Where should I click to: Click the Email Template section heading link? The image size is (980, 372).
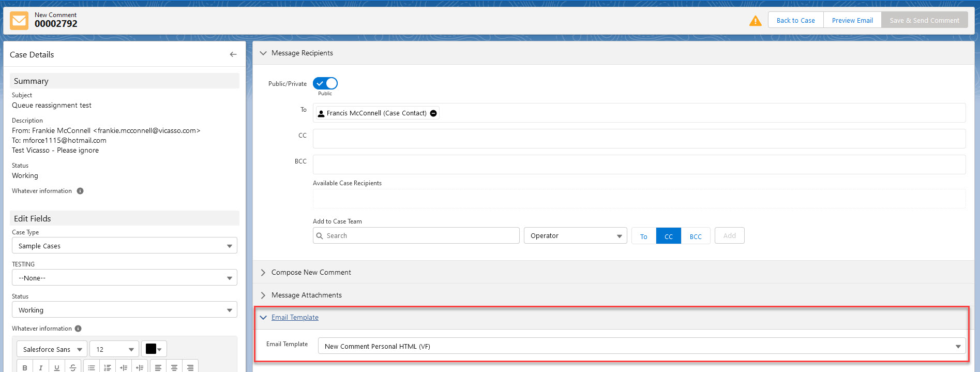click(295, 317)
